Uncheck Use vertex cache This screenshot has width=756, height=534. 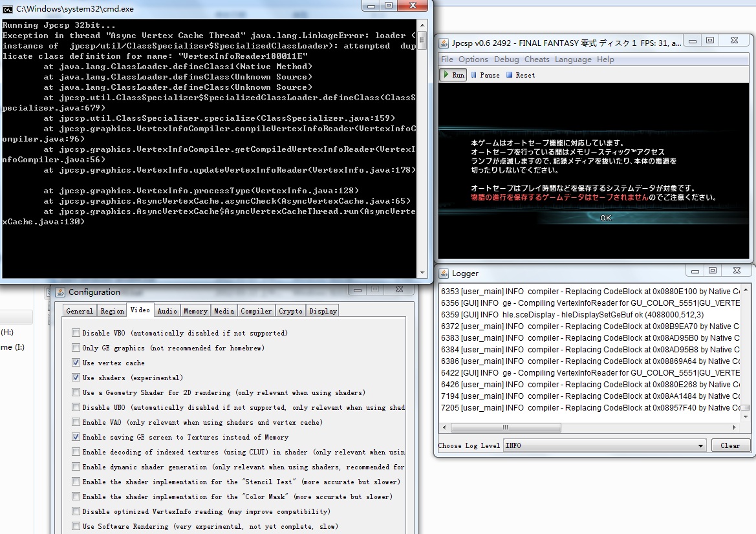click(x=76, y=363)
